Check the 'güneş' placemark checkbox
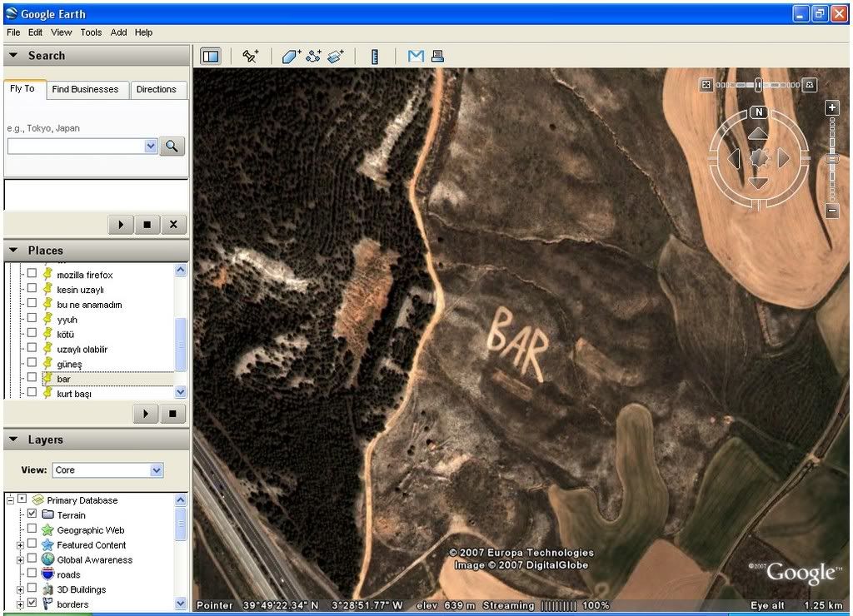 [32, 363]
